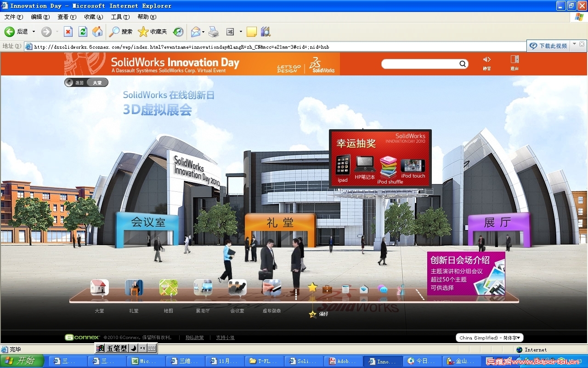Screen dimensions: 588x368
Task: Open the 支持小组 support team link
Action: coord(226,338)
